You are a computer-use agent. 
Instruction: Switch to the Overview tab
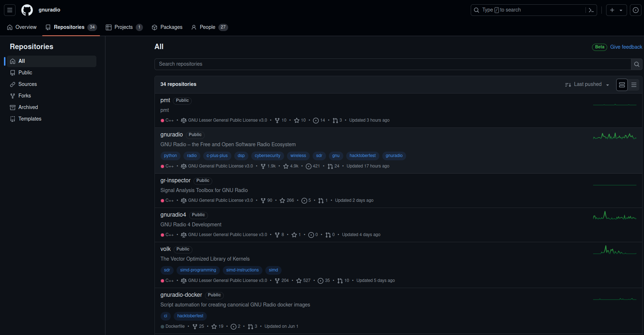tap(22, 27)
